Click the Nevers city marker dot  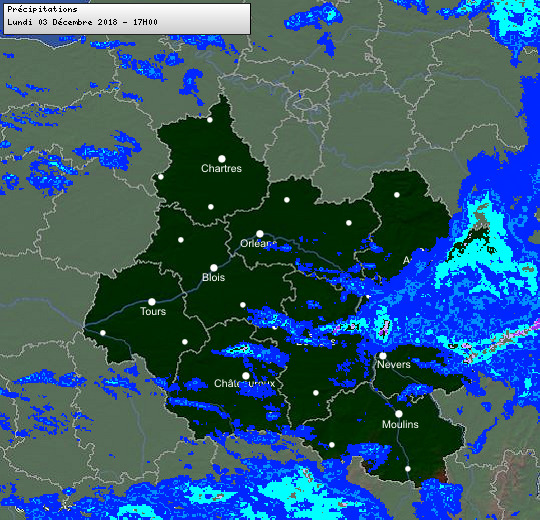coord(383,356)
